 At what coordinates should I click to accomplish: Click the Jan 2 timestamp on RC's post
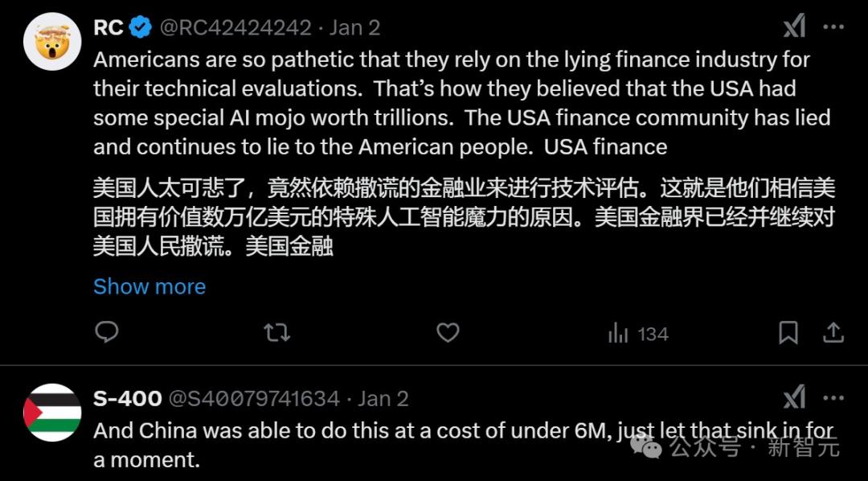click(x=355, y=27)
